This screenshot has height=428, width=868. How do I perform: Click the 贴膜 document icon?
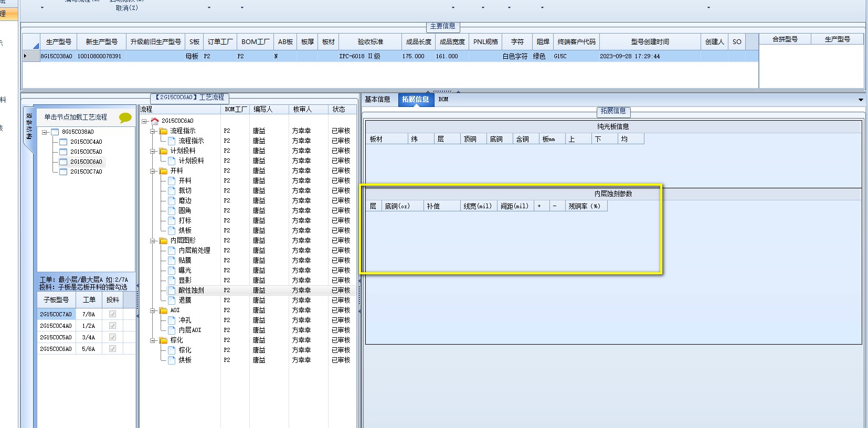172,260
